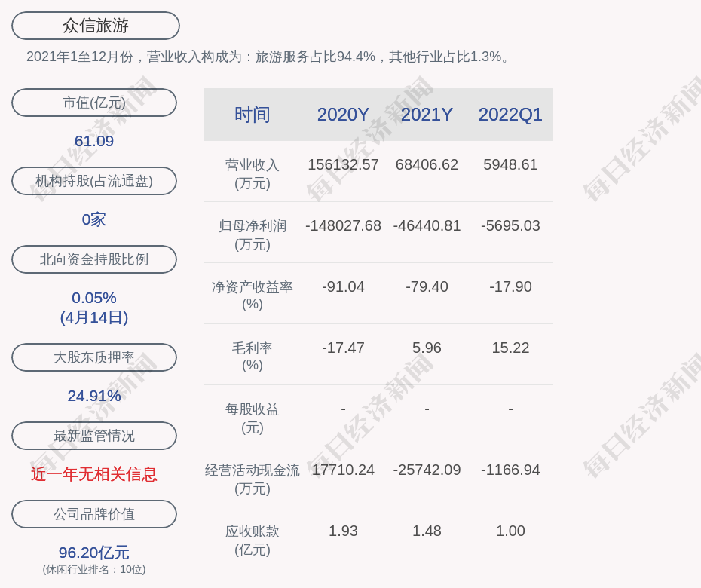Click cash flow value -1166.94
The height and width of the screenshot is (588, 701).
[510, 470]
